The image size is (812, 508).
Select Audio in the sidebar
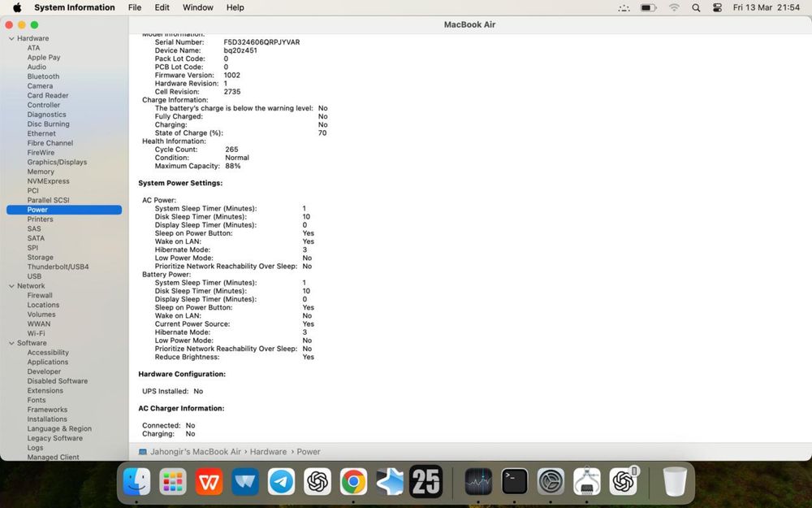(x=37, y=67)
